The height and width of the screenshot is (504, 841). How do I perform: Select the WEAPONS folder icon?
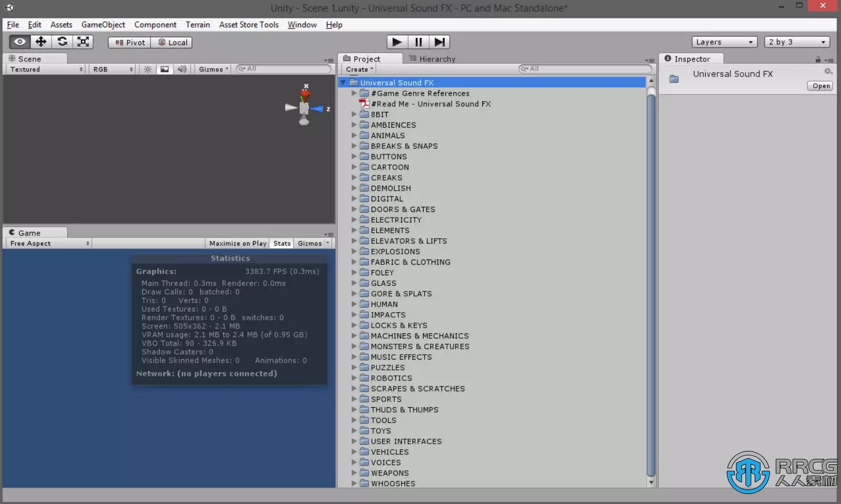click(x=364, y=473)
